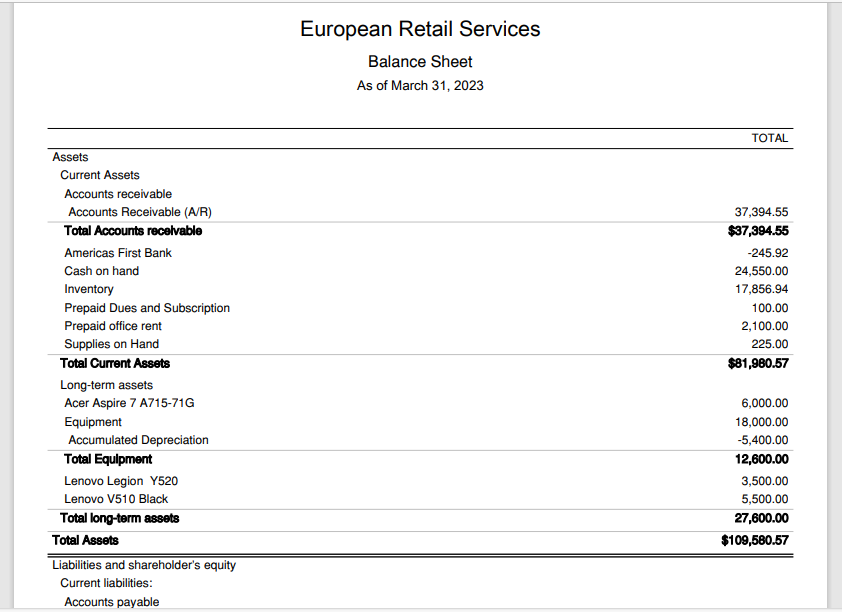Click the Americas First Bank account
The height and width of the screenshot is (612, 842).
[x=118, y=253]
